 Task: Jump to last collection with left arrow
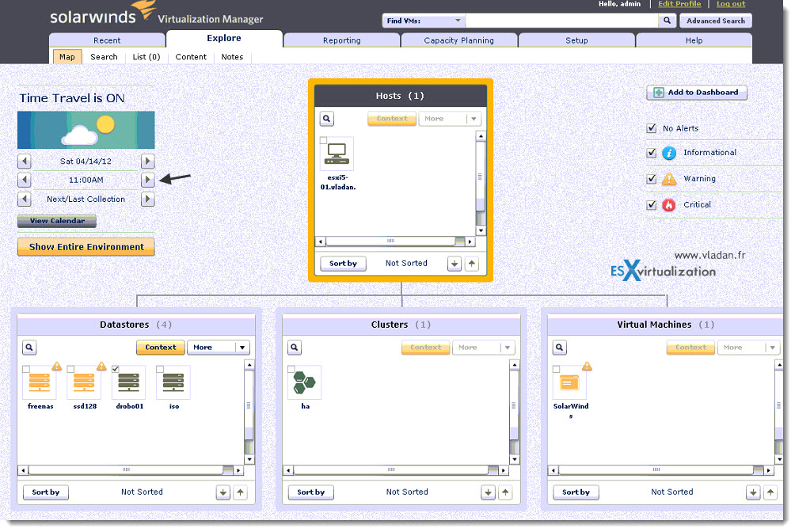[x=25, y=199]
